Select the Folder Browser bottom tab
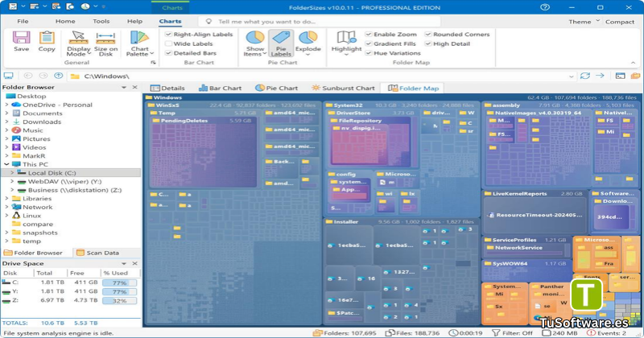 34,253
